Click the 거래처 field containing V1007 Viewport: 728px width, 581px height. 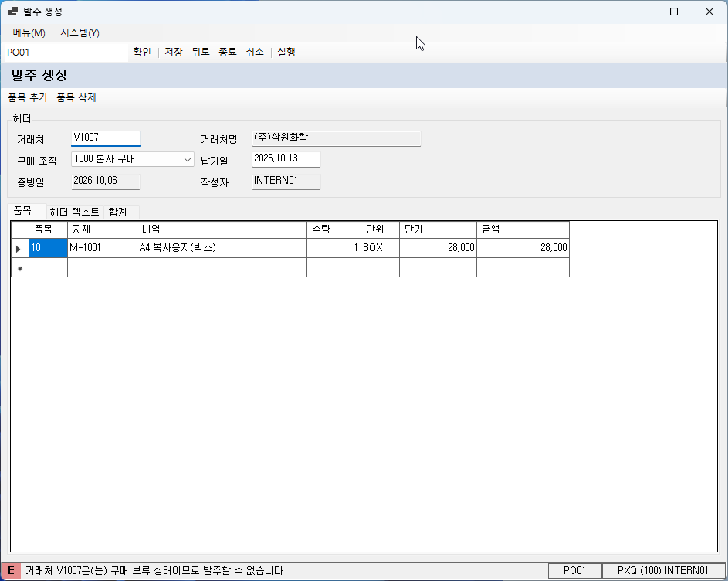click(x=106, y=138)
